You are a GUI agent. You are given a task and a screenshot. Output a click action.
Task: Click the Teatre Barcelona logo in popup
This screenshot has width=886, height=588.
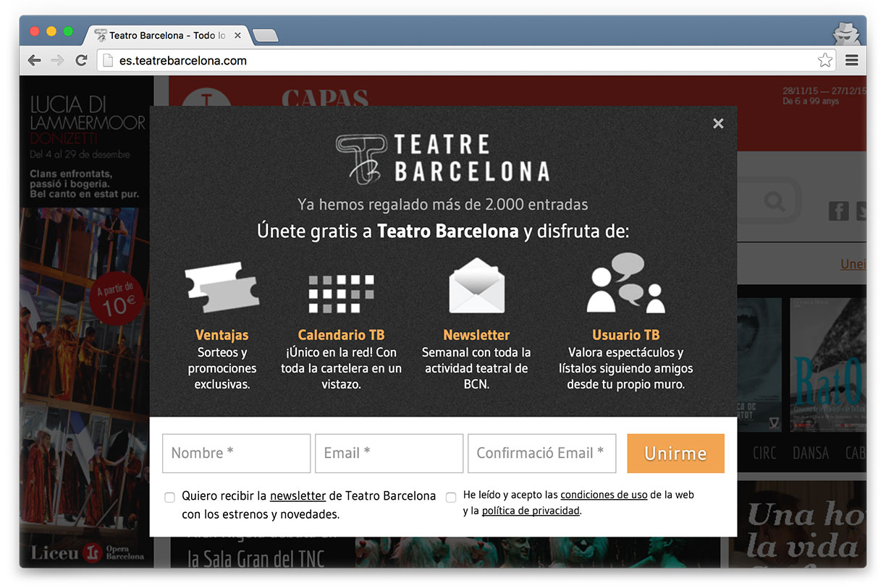coord(442,158)
